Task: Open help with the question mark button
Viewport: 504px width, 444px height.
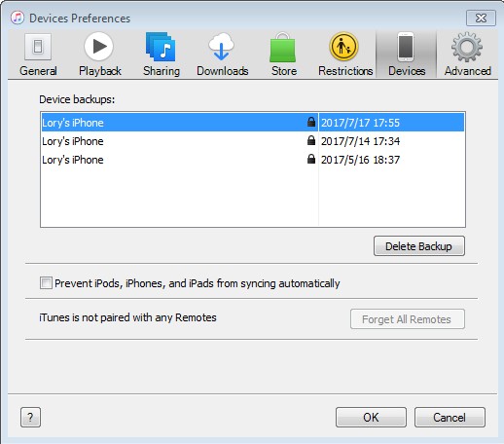Action: tap(30, 418)
